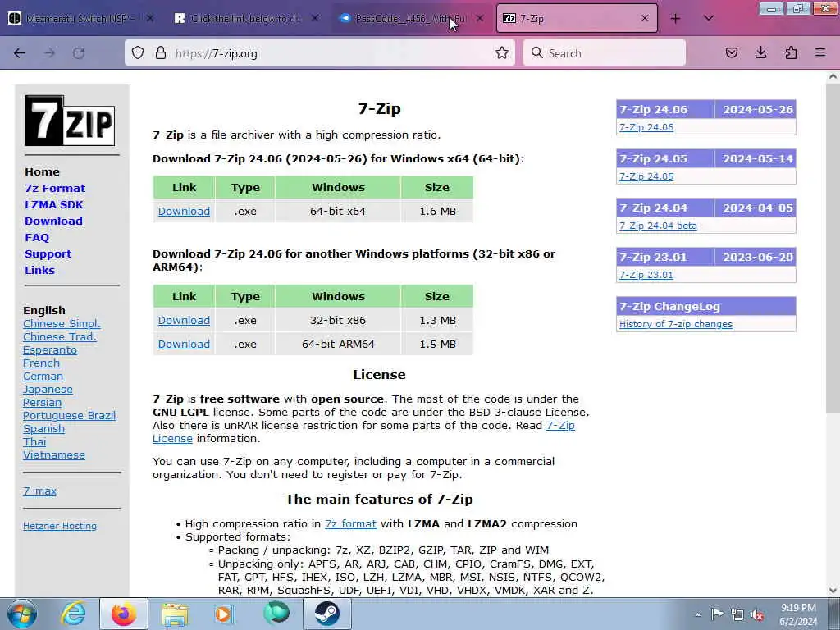The height and width of the screenshot is (630, 840).
Task: Open Windows Start menu orb
Action: 21,614
